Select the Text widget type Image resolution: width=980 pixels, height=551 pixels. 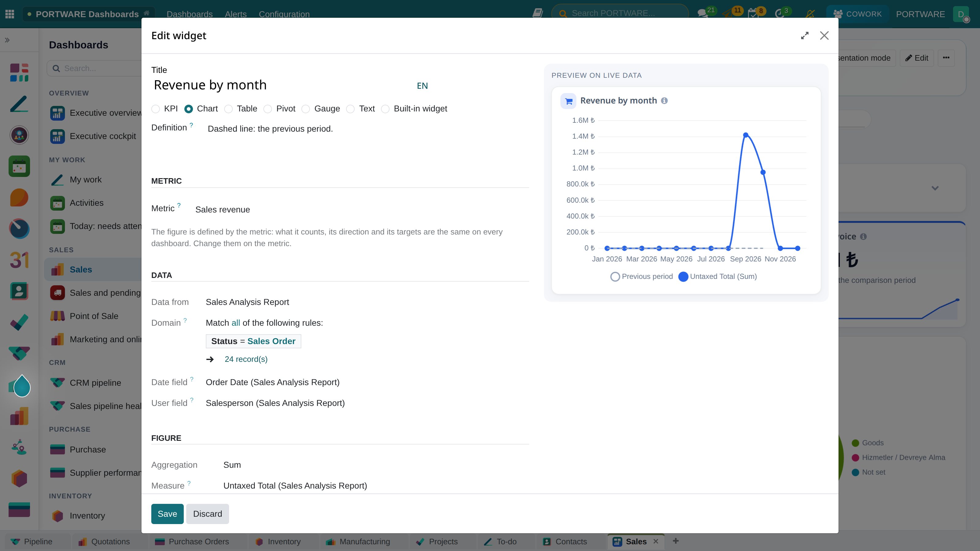[x=350, y=109]
